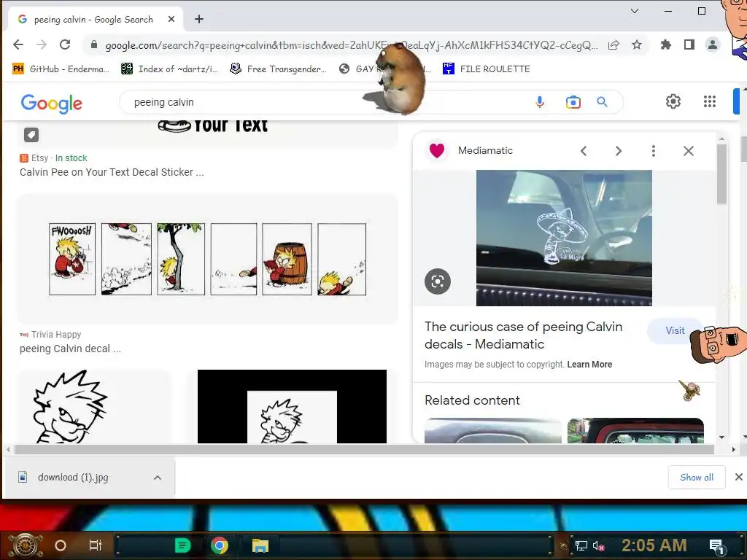747x560 pixels.
Task: Go to Google home via logo
Action: pos(52,103)
